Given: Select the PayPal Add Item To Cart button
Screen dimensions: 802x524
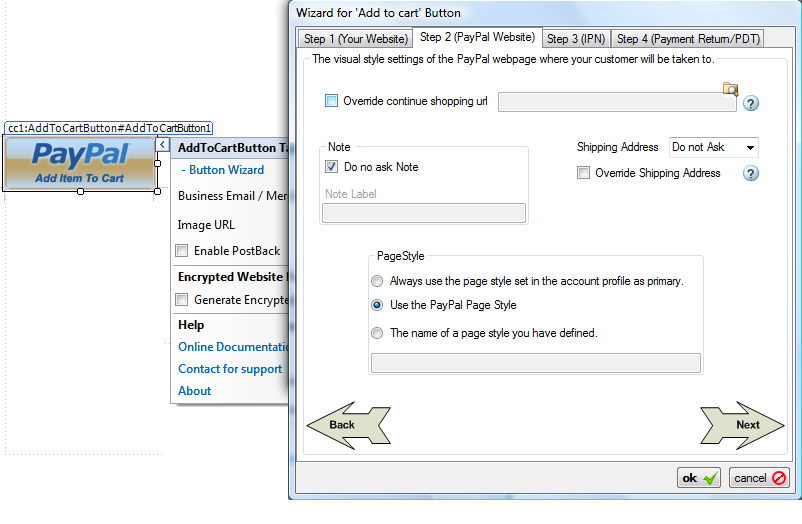Looking at the screenshot, I should point(80,163).
